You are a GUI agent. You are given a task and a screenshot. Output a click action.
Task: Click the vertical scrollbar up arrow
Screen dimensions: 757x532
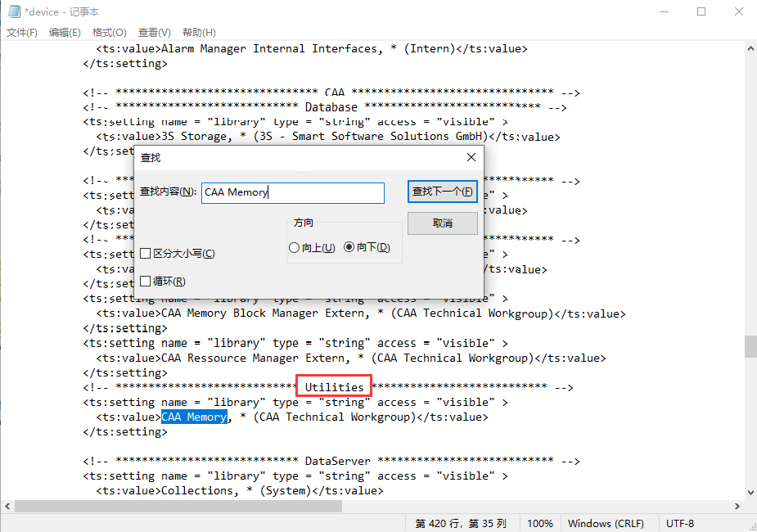click(x=750, y=48)
